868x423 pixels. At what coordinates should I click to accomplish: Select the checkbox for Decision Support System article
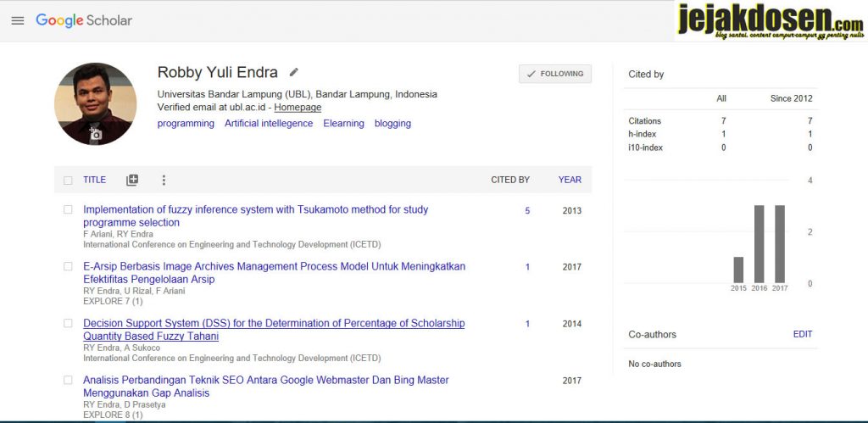click(x=68, y=323)
